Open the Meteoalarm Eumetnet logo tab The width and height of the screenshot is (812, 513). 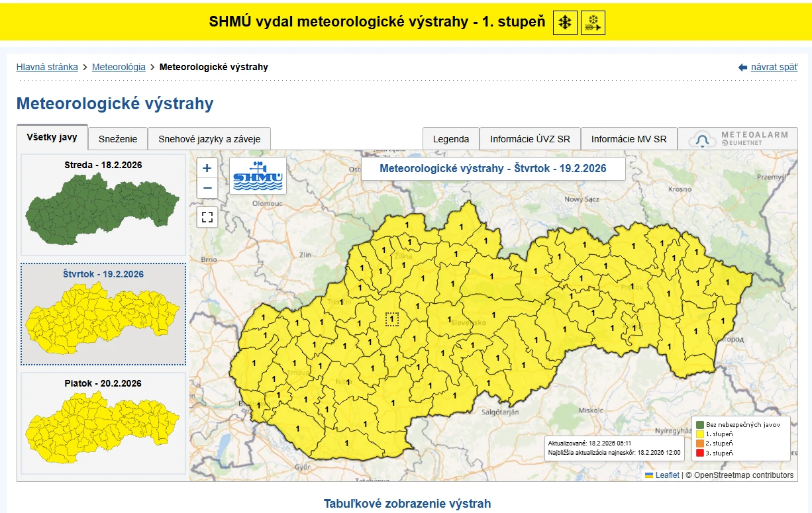coord(738,139)
